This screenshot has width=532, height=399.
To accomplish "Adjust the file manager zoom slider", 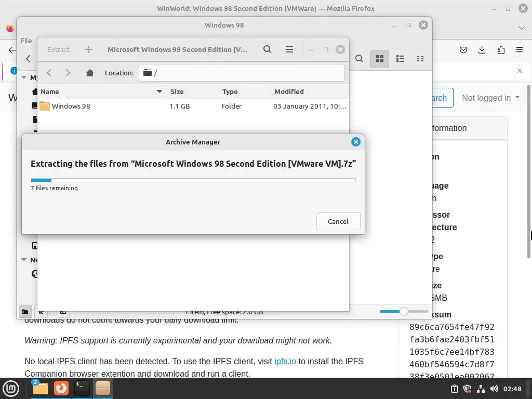I will 404,311.
